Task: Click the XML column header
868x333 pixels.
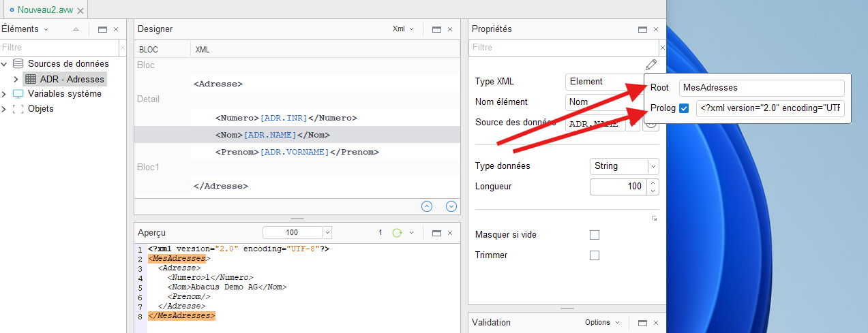Action: 325,50
